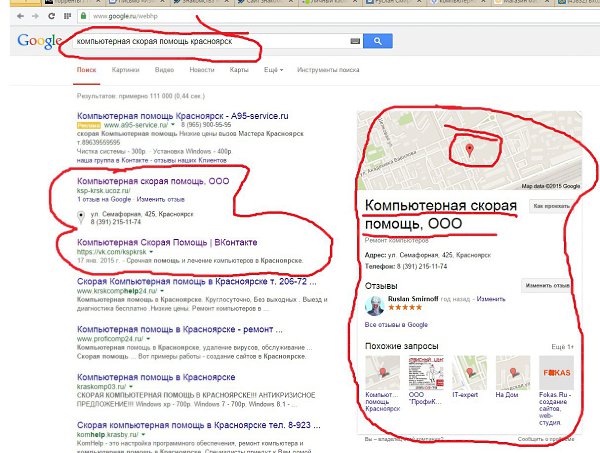This screenshot has height=453, width=600.
Task: Click the Google logo
Action: pos(39,41)
